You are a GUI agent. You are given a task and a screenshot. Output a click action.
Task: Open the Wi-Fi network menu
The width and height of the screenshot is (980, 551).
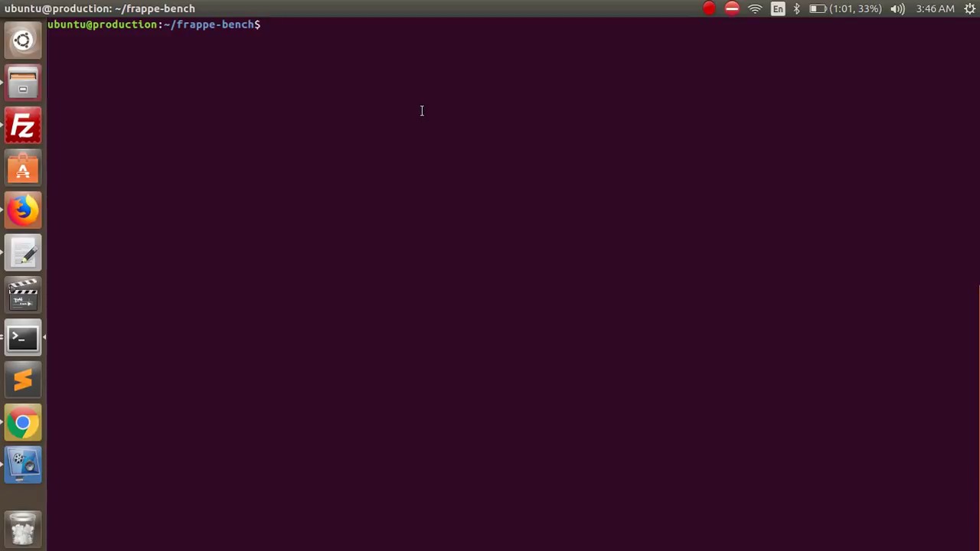[x=755, y=8]
